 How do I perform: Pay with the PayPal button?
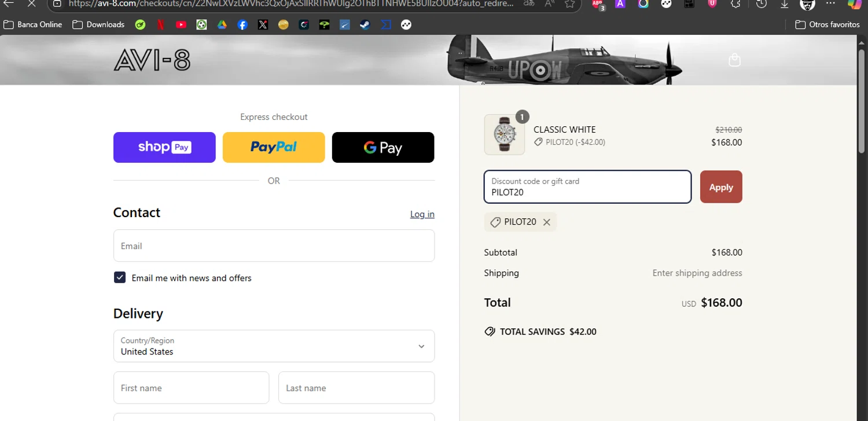(x=274, y=147)
